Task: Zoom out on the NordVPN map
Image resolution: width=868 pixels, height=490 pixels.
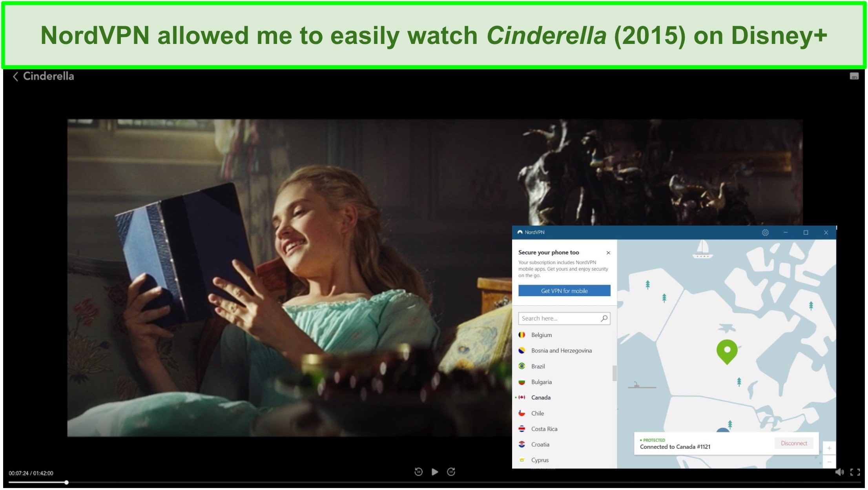Action: click(x=829, y=462)
